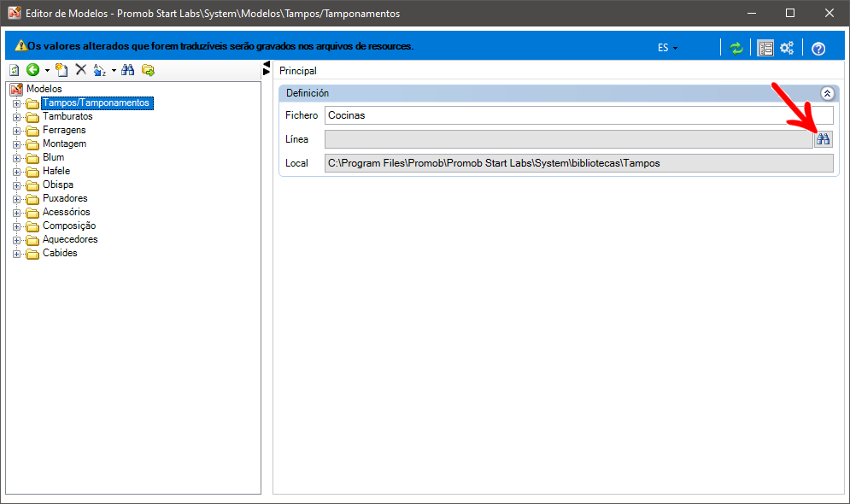Click the delete X icon in tree toolbar

coord(81,70)
